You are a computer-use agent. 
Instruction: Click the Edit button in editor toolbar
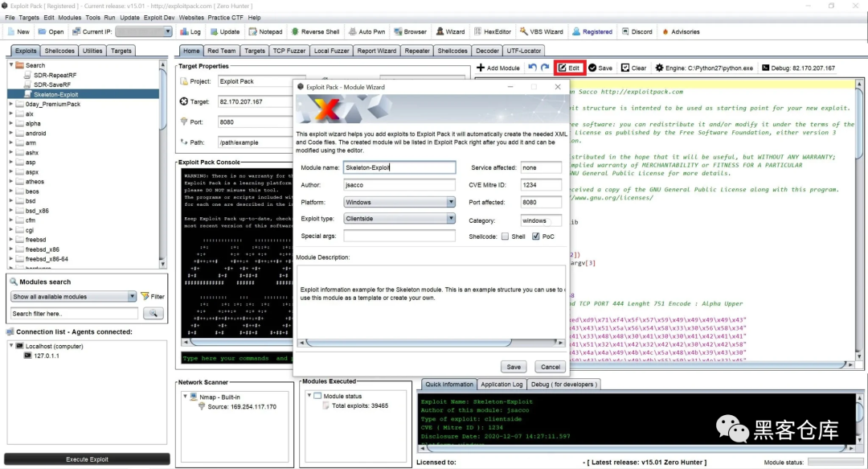(569, 68)
